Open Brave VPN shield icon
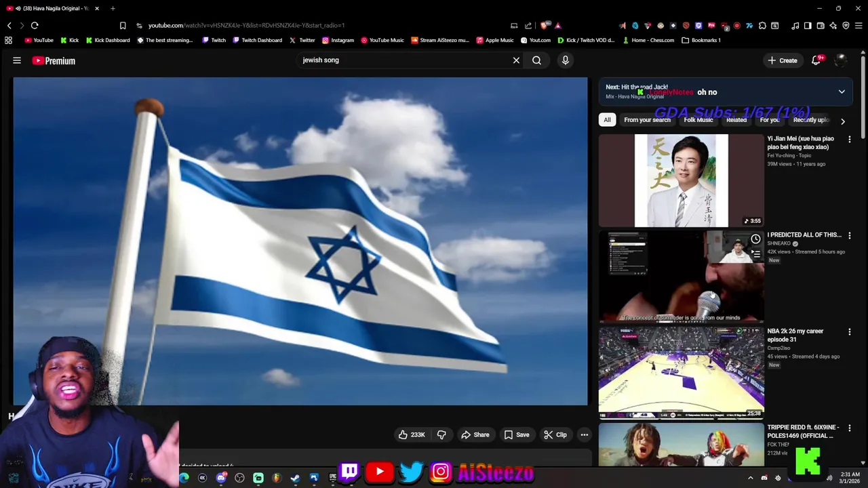This screenshot has width=868, height=488. click(846, 26)
